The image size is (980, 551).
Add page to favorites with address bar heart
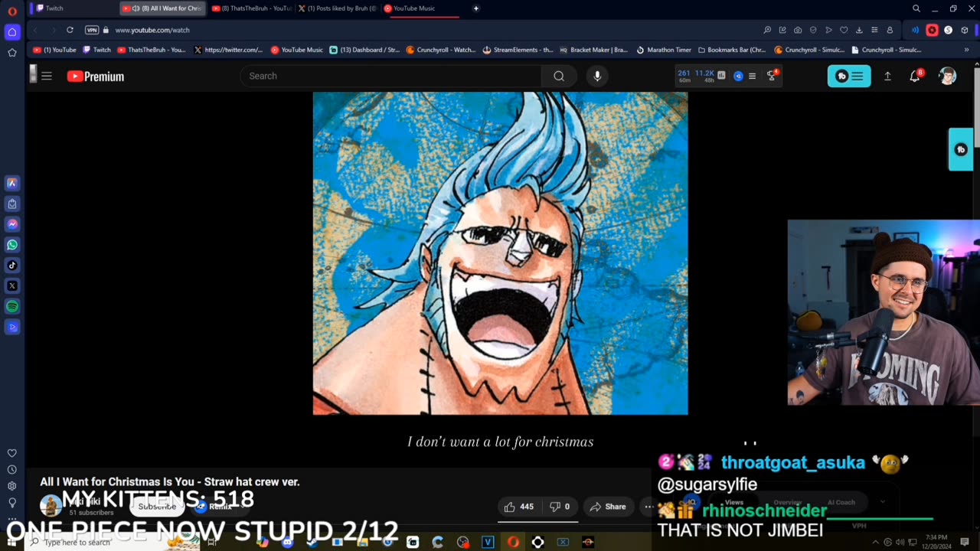844,30
